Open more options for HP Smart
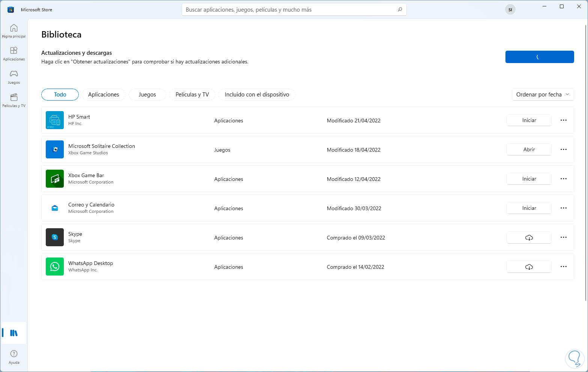The image size is (588, 372). [x=563, y=120]
